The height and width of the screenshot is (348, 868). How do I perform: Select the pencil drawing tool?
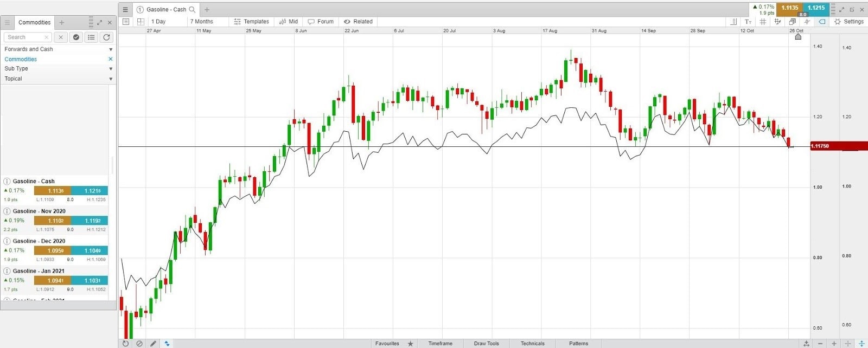point(154,343)
